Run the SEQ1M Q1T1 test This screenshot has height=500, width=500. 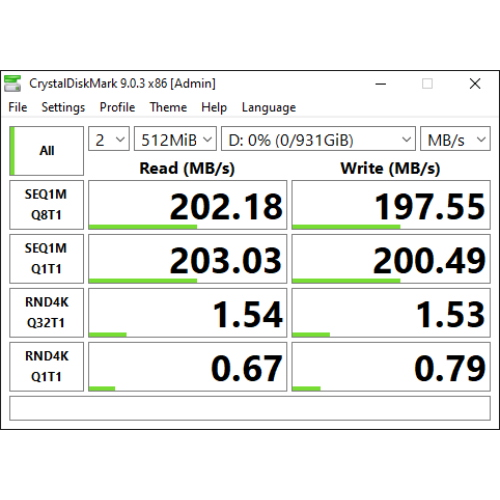pyautogui.click(x=46, y=259)
